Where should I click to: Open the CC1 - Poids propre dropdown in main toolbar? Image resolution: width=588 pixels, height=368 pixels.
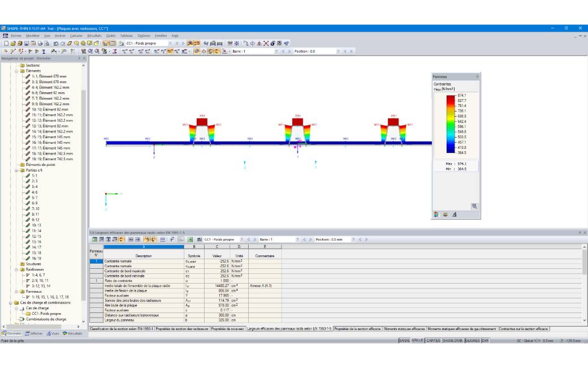pyautogui.click(x=170, y=43)
